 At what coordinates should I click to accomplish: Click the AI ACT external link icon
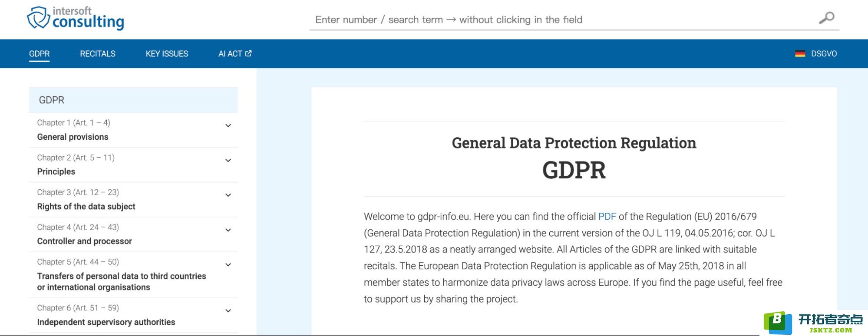(248, 53)
